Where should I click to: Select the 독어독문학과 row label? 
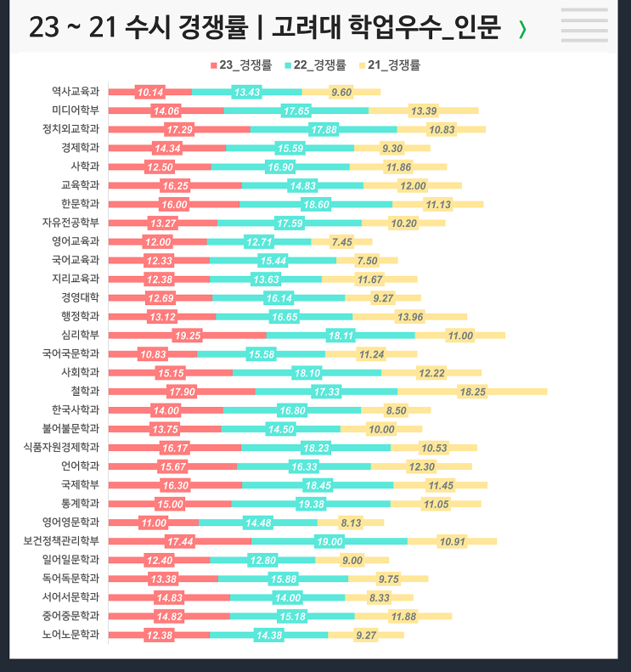click(x=70, y=579)
